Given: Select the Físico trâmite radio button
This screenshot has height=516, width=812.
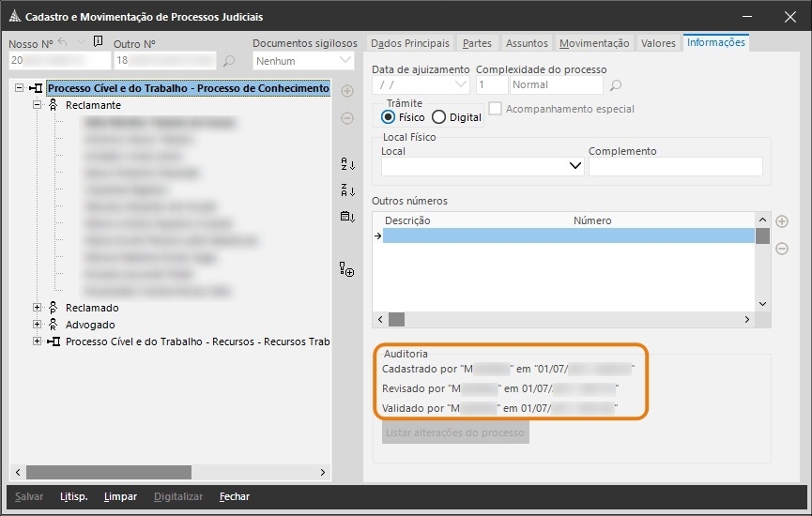Looking at the screenshot, I should click(x=388, y=117).
